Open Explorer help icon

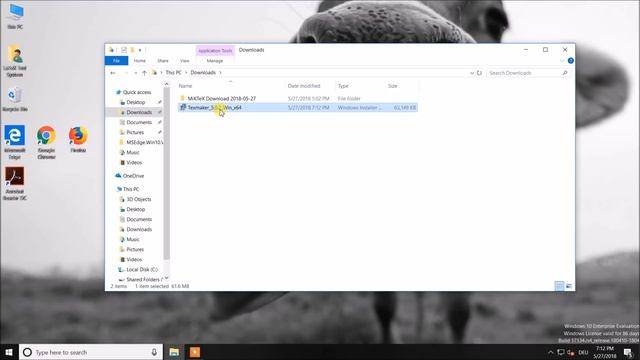click(x=571, y=61)
